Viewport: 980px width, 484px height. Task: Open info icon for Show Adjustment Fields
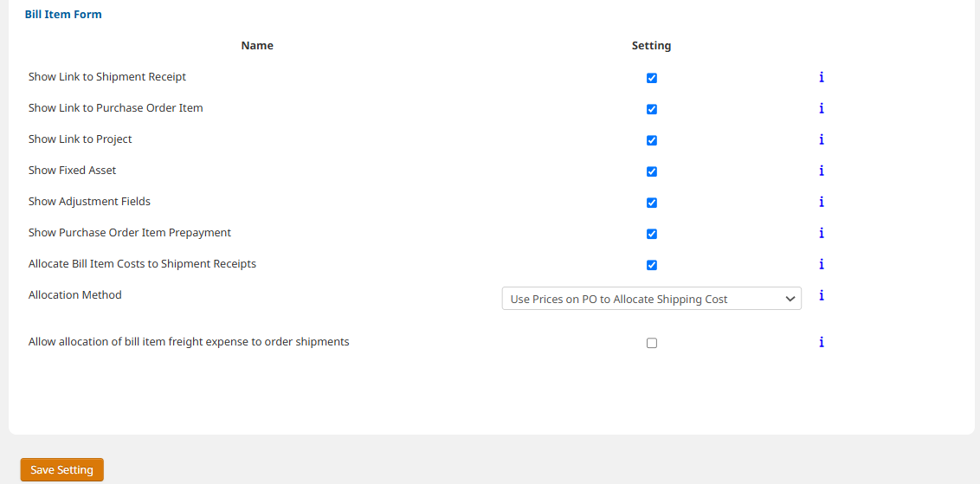(822, 202)
